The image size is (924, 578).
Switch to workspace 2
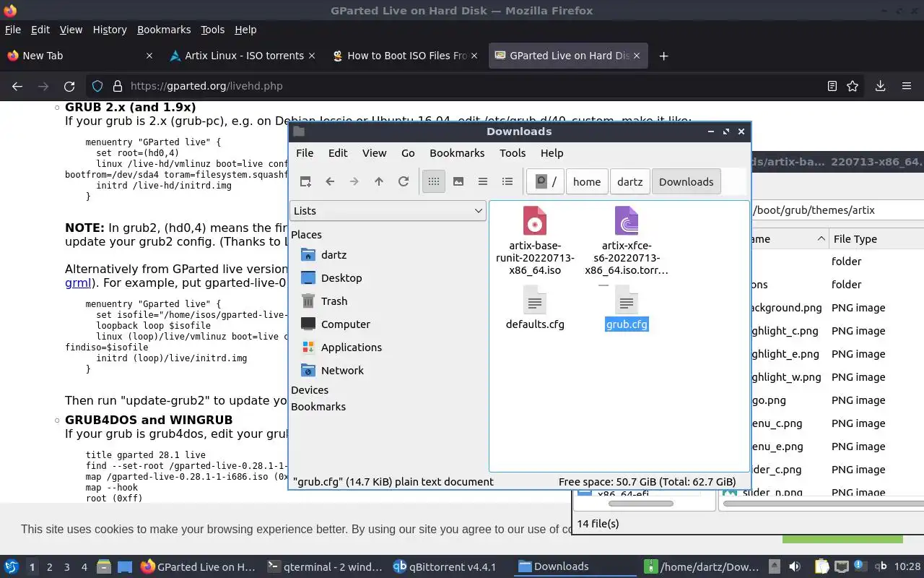click(50, 566)
